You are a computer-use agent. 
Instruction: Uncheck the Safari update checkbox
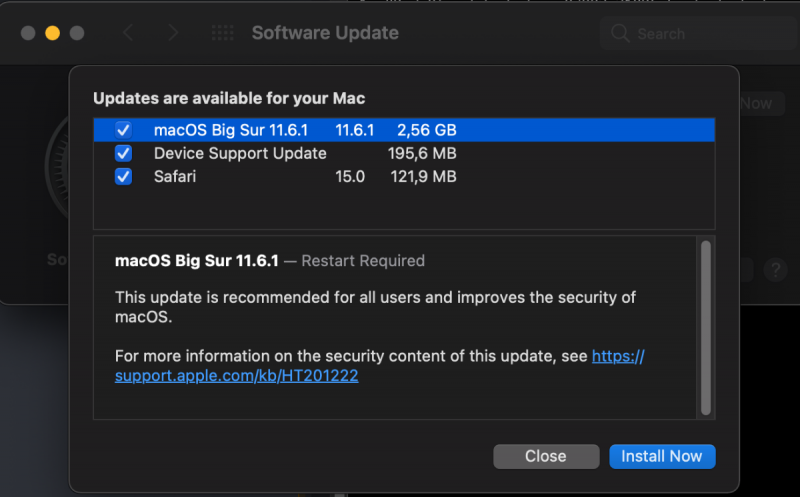point(123,177)
